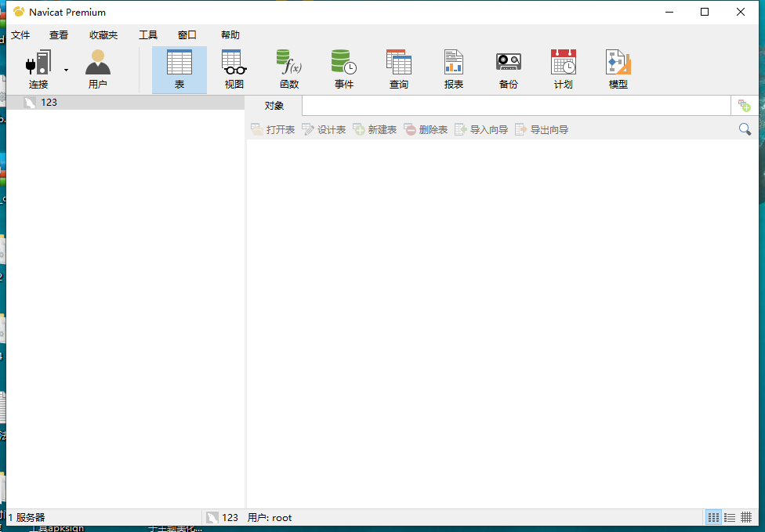Select the 对象 (Objects) tab
Viewport: 765px width, 532px height.
[x=274, y=106]
